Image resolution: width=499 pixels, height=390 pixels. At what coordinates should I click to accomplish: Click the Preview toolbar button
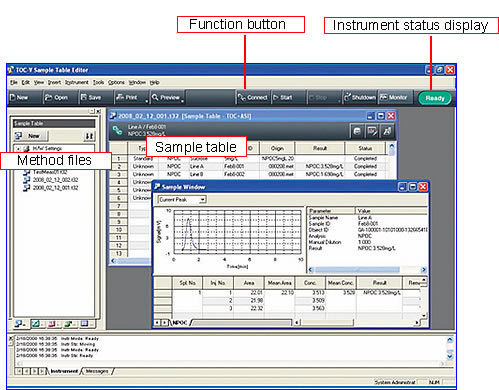166,97
